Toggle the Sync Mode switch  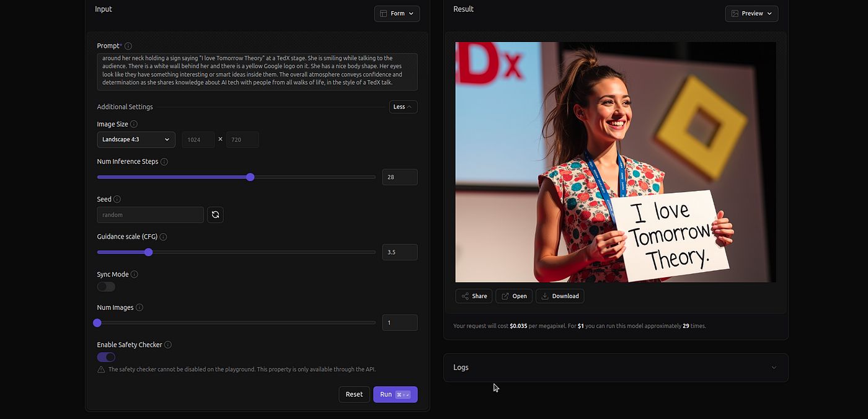click(106, 286)
